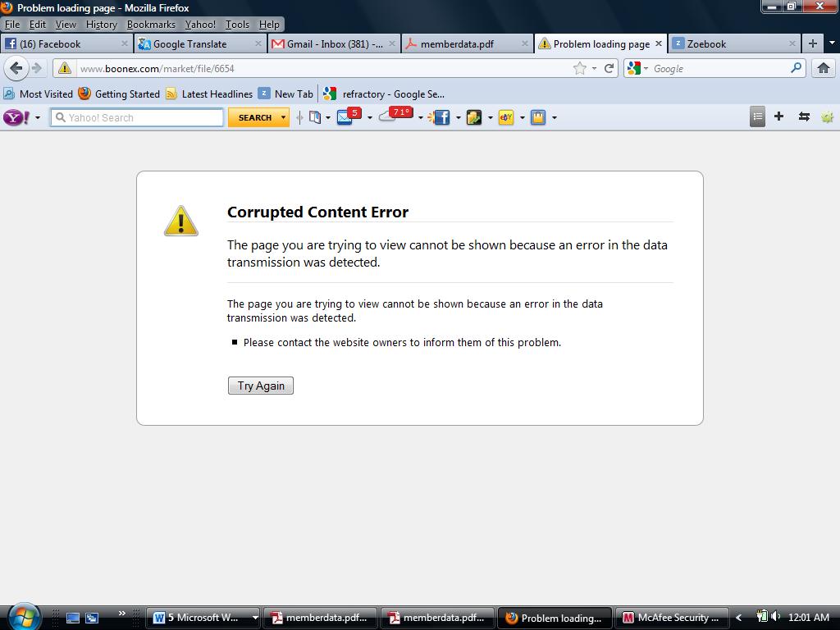The height and width of the screenshot is (630, 840).
Task: Open the Home page icon
Action: click(x=824, y=69)
